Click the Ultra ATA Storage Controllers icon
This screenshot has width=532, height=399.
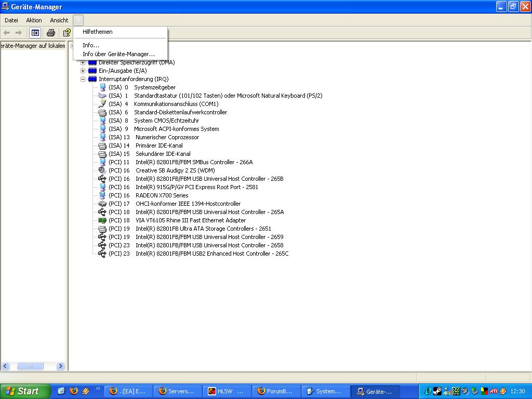[102, 229]
